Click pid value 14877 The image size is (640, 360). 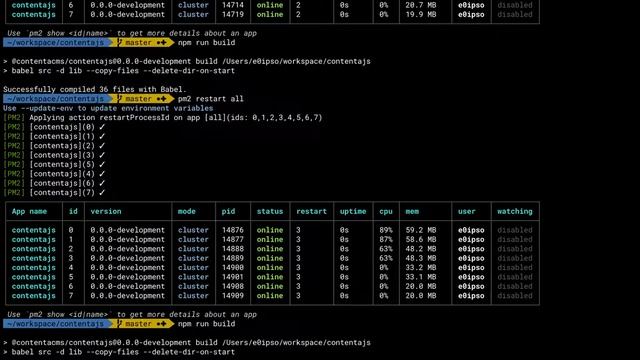point(233,240)
